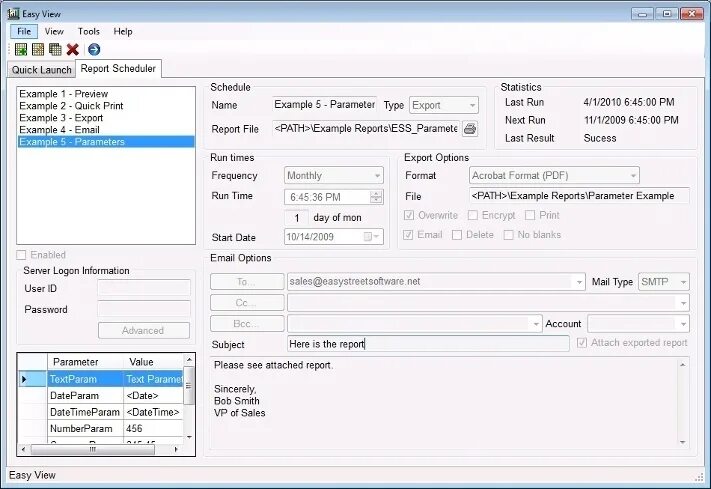The width and height of the screenshot is (711, 489).
Task: Click into the Subject field
Action: (x=428, y=344)
